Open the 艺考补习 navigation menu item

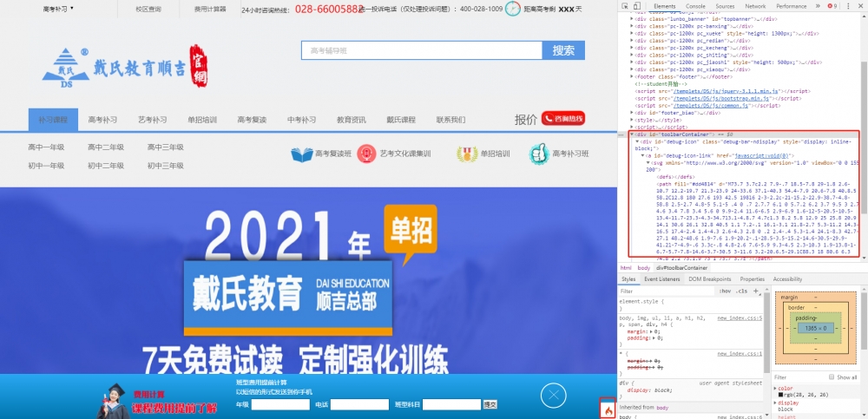click(x=152, y=120)
